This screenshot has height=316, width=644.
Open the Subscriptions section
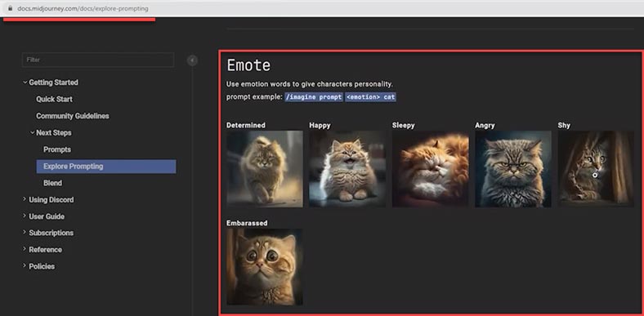(x=51, y=233)
